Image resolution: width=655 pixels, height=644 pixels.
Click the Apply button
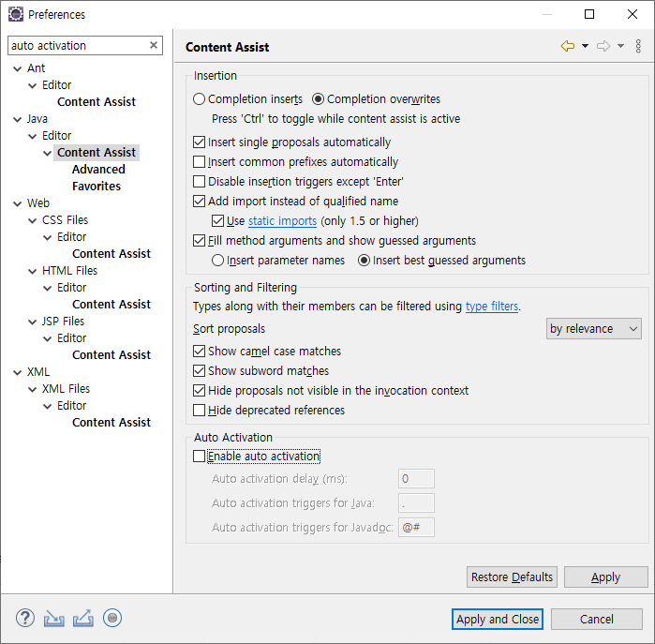click(605, 577)
